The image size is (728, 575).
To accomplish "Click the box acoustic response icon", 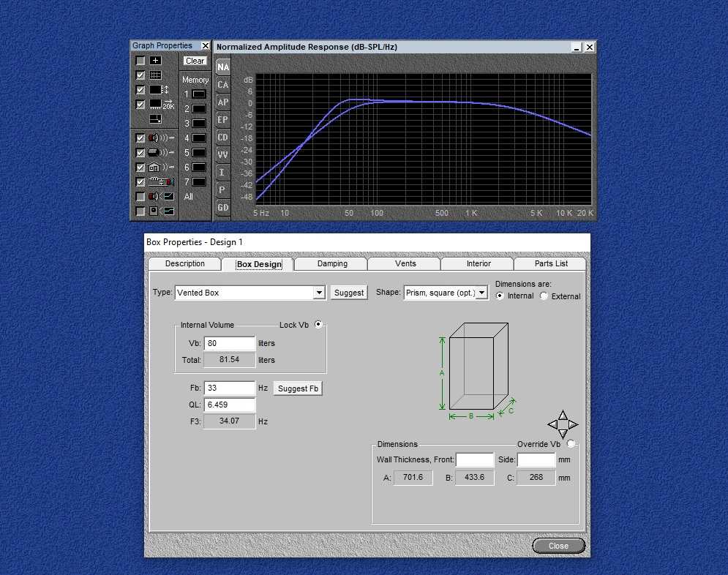I will [x=161, y=152].
